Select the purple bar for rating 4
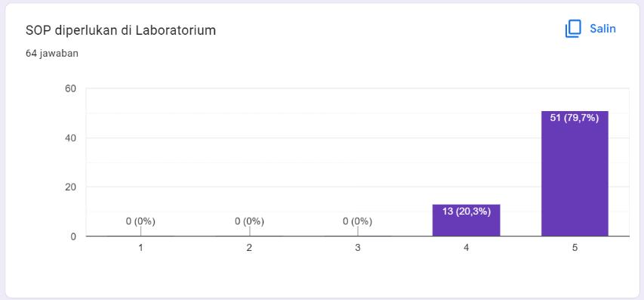 pos(466,220)
